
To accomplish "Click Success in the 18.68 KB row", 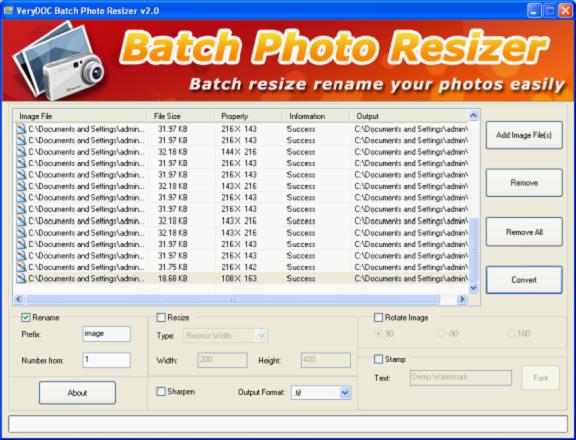I will tap(301, 279).
